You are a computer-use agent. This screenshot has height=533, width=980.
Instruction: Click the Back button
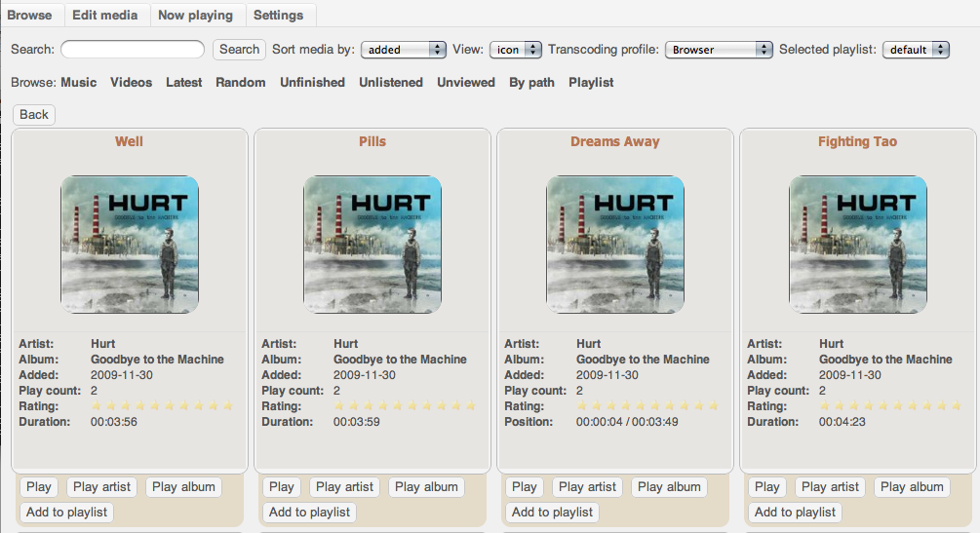click(34, 115)
